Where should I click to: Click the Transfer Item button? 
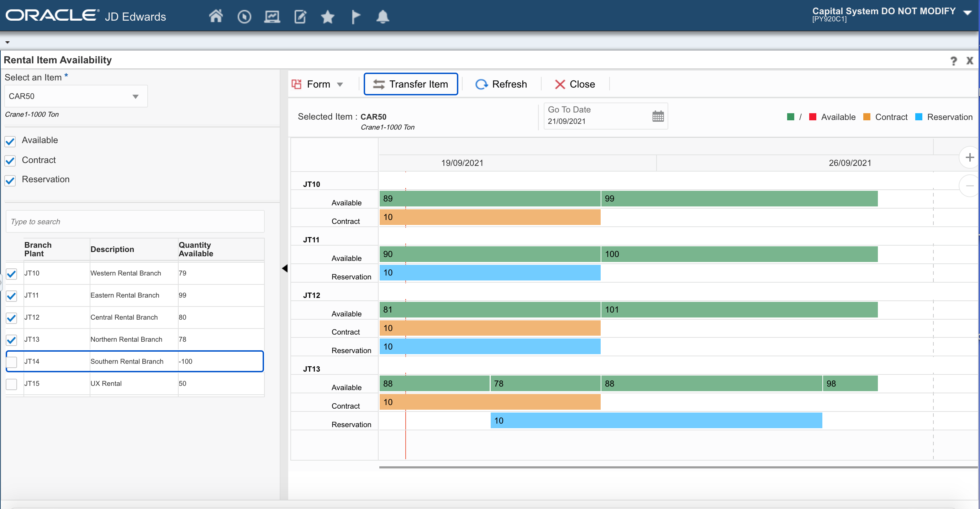[x=411, y=84]
